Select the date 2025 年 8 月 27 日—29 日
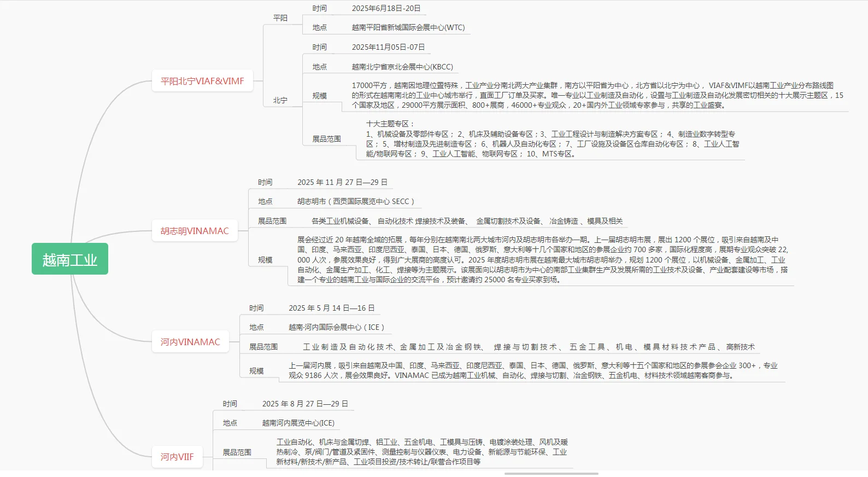 tap(305, 404)
